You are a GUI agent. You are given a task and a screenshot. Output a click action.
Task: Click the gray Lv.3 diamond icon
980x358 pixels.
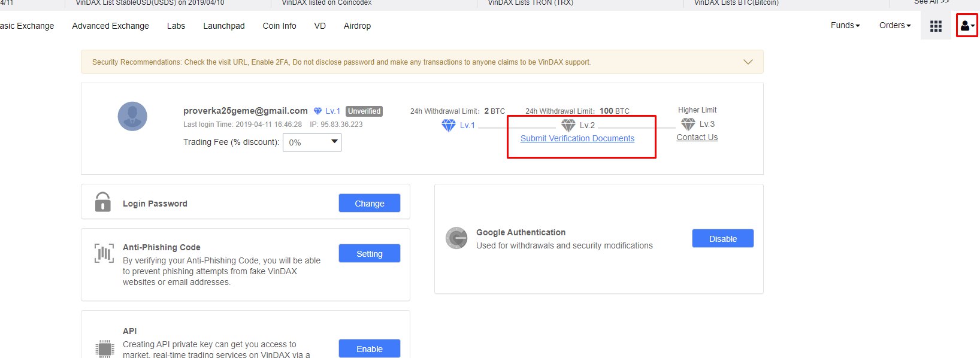tap(688, 124)
